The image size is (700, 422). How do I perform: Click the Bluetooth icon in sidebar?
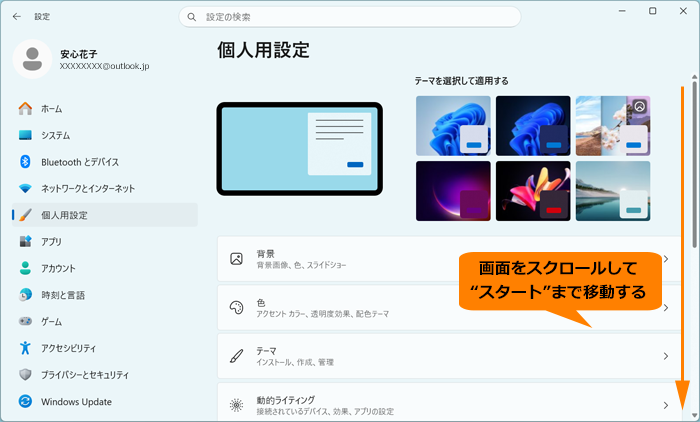pos(25,162)
